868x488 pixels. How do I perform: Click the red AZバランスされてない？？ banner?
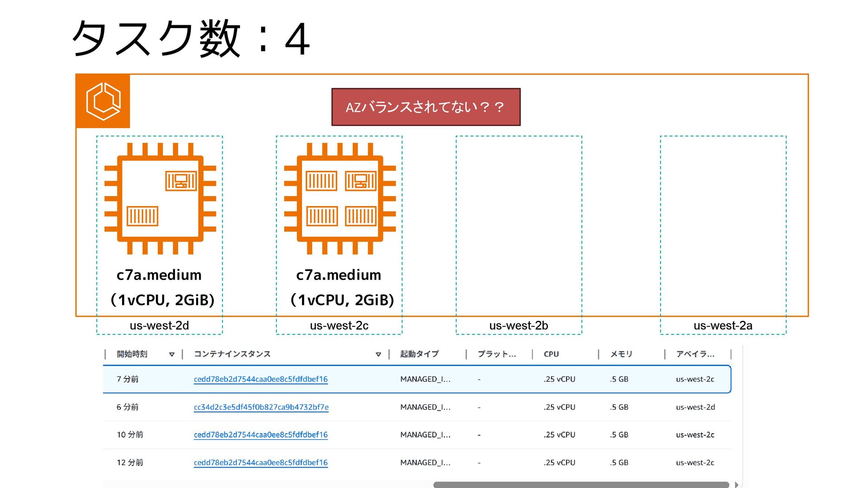426,107
